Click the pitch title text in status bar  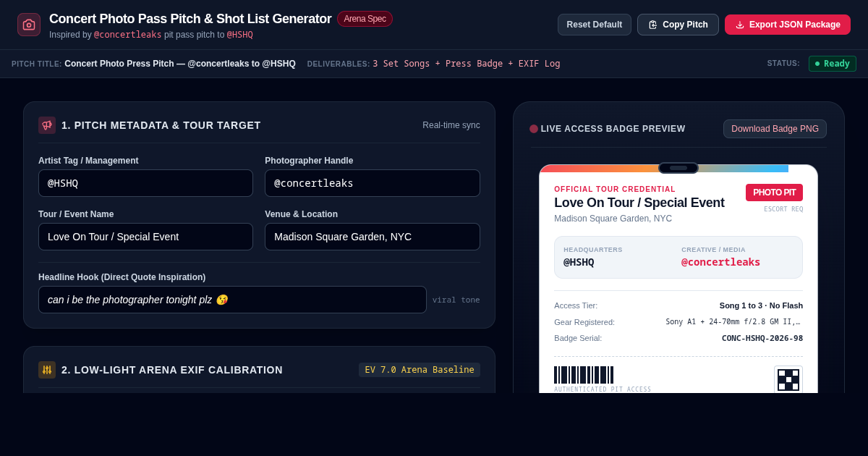(x=180, y=64)
